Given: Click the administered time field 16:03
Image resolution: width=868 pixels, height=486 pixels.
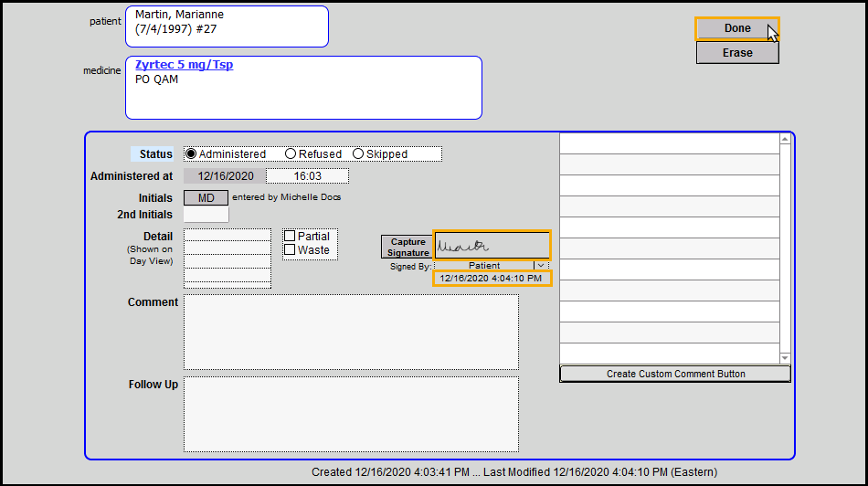Looking at the screenshot, I should point(307,176).
